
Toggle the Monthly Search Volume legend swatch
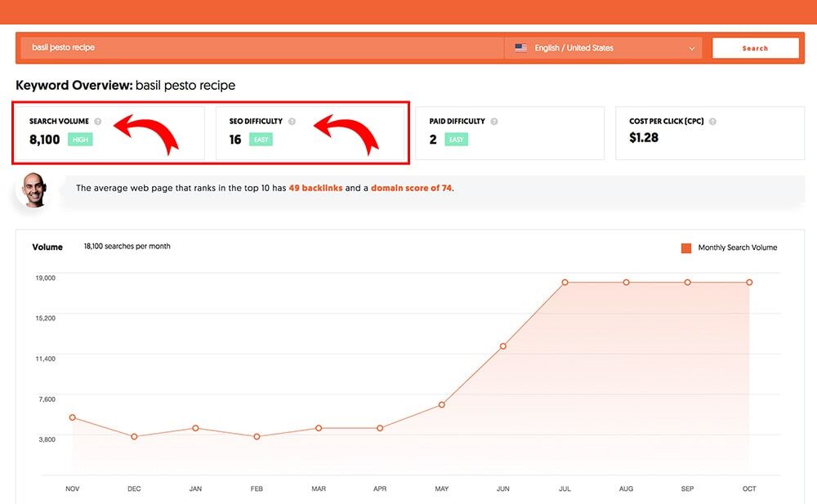686,248
